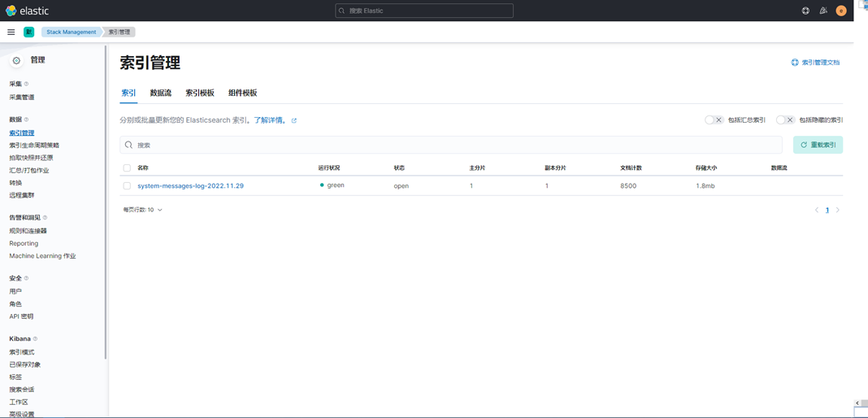Open 工作区 in sidebar

coord(18,402)
